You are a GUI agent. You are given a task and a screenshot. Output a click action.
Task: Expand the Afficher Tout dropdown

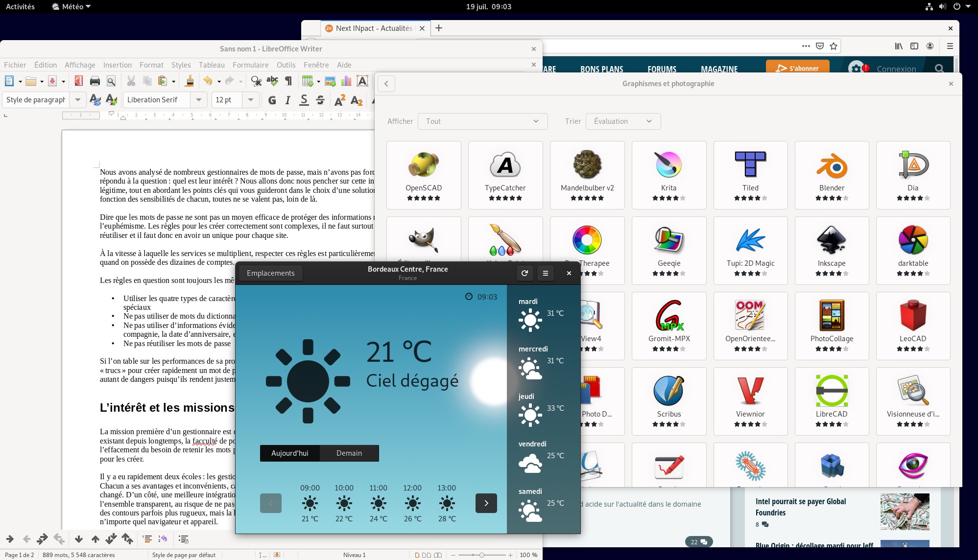click(x=482, y=121)
